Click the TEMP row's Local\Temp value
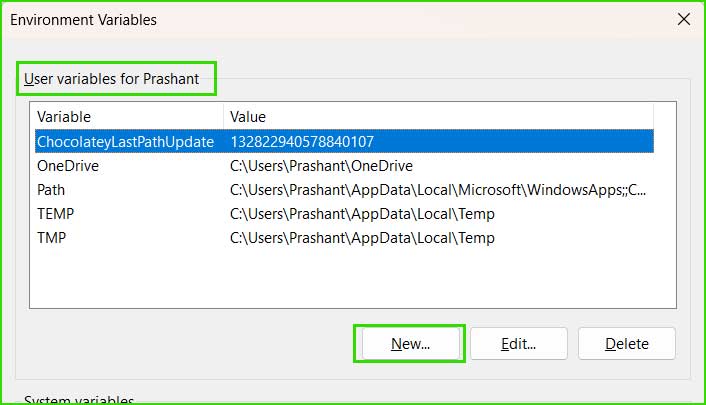Image resolution: width=706 pixels, height=405 pixels. point(362,214)
